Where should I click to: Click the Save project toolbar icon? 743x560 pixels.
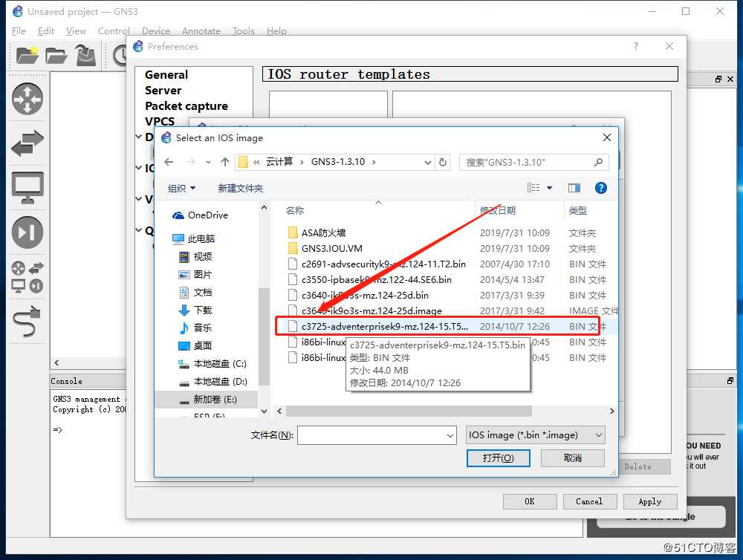coord(85,55)
